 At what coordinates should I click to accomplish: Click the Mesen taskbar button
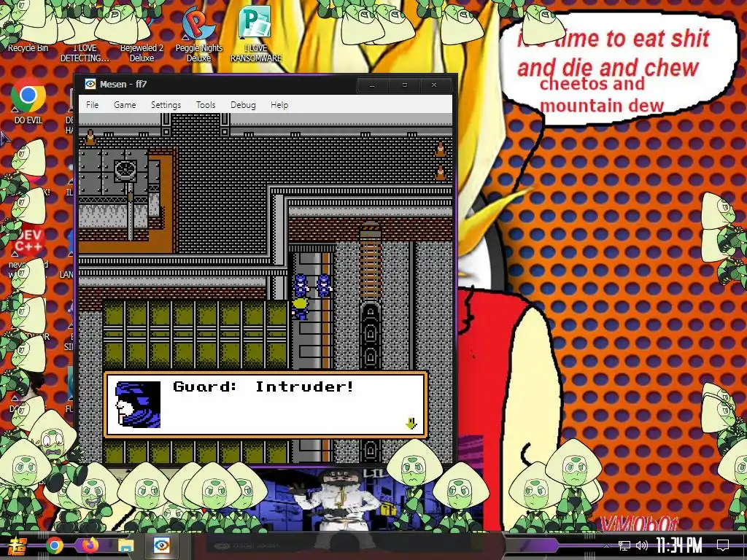(x=161, y=545)
